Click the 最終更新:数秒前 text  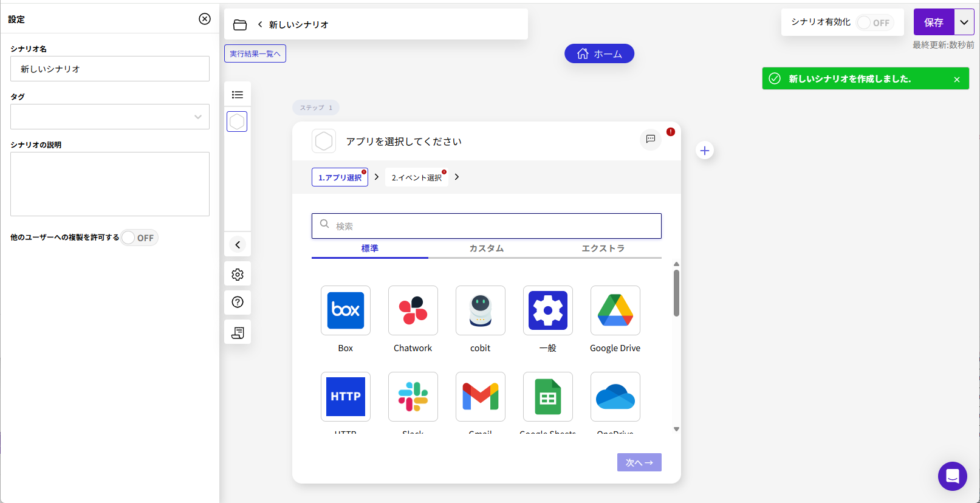[x=944, y=45]
